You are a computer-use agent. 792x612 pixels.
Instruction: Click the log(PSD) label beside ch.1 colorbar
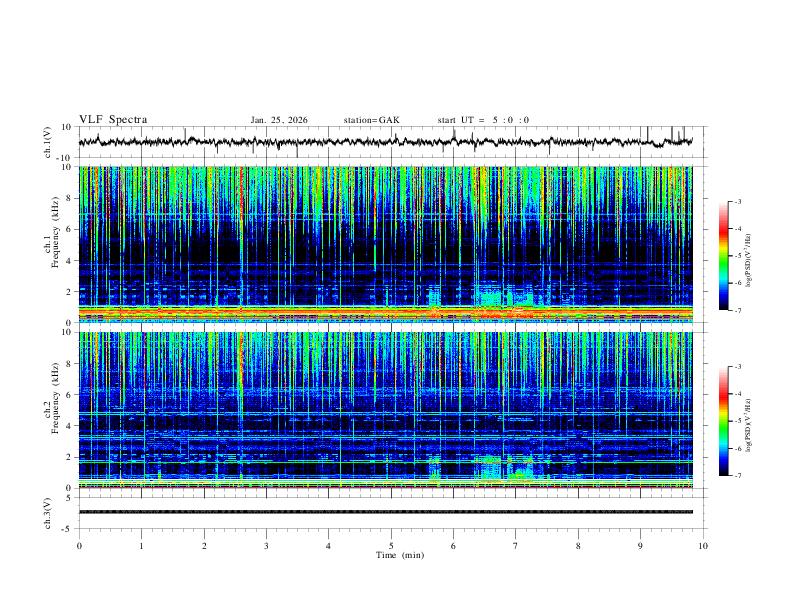[x=748, y=261]
